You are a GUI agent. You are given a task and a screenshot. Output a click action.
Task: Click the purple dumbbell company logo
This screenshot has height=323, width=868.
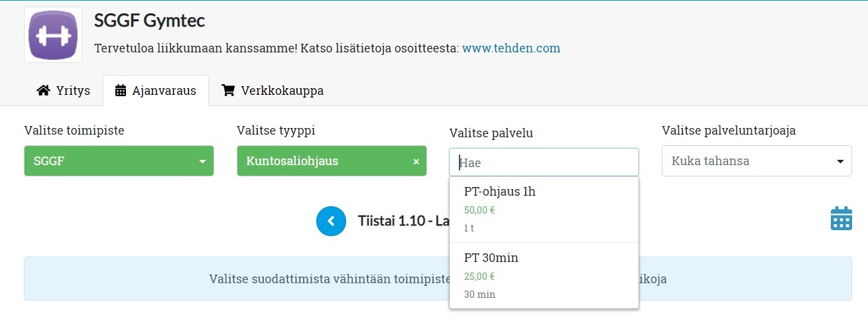click(x=53, y=35)
